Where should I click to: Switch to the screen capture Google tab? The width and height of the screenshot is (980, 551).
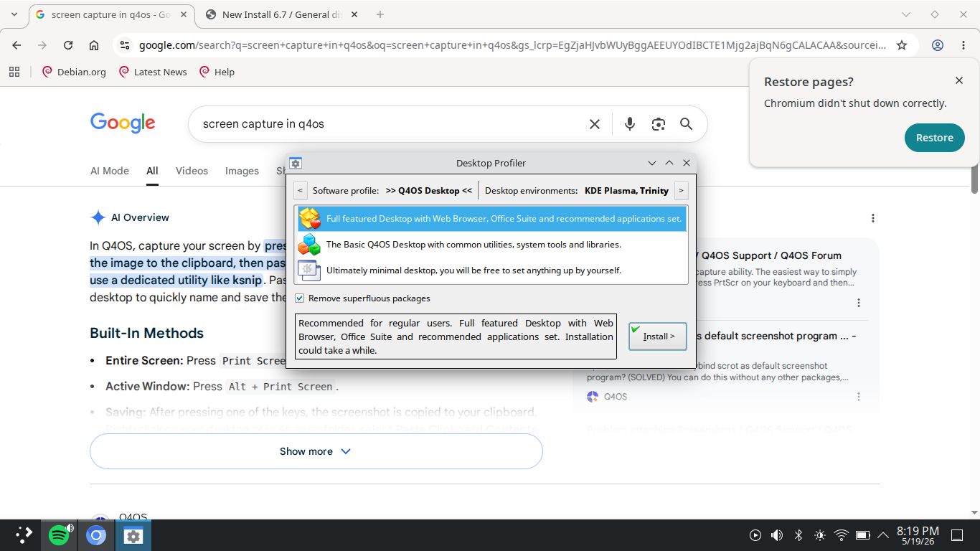point(110,14)
